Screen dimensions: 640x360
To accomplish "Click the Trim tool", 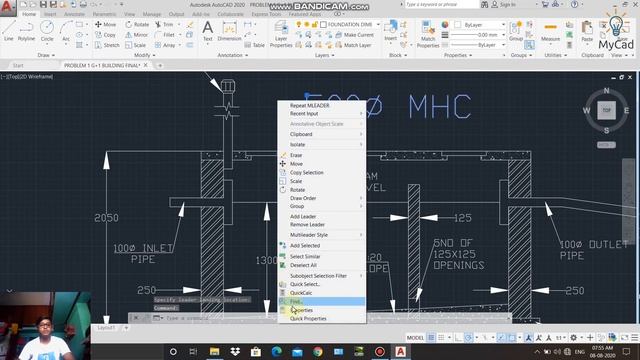I will tap(164, 24).
